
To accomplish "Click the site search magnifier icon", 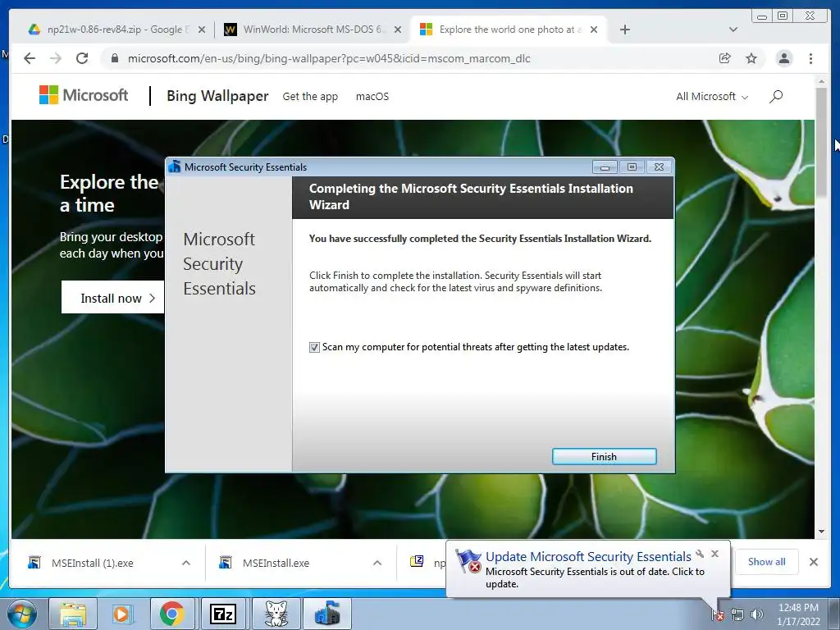I will point(776,97).
